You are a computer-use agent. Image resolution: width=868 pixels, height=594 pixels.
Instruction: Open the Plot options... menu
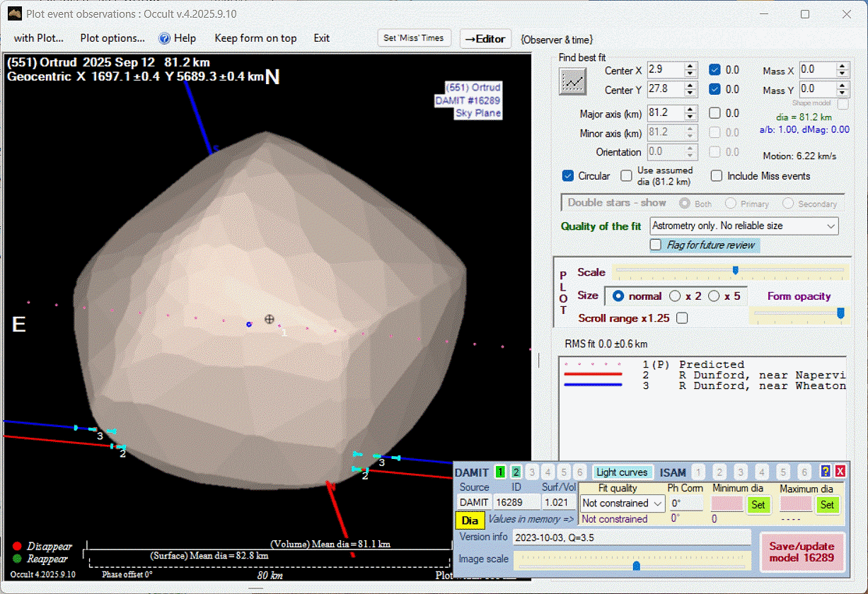(112, 38)
